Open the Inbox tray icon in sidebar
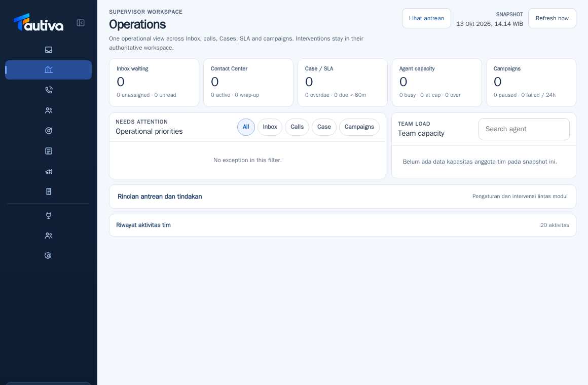The image size is (588, 385). tap(48, 50)
